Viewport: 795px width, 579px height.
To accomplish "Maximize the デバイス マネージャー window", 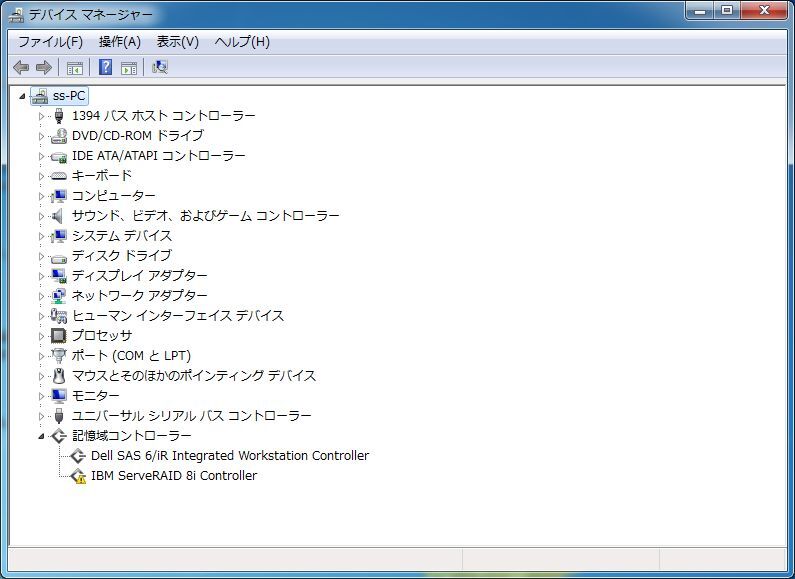I will pyautogui.click(x=727, y=11).
